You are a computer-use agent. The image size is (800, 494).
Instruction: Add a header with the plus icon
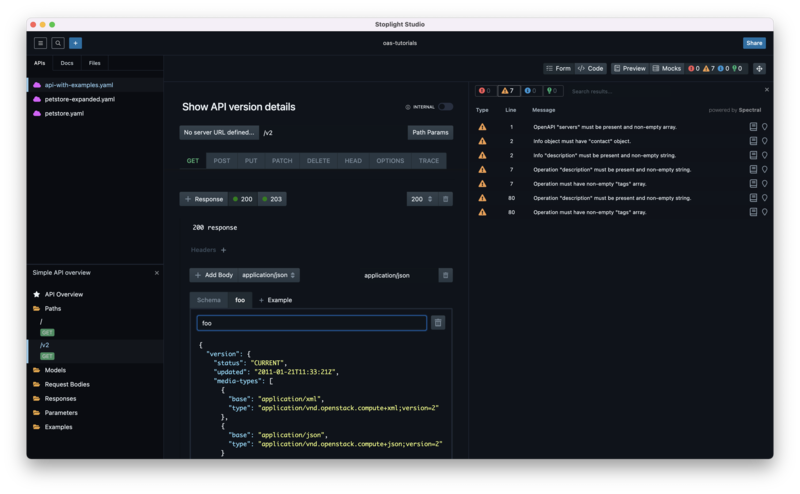pyautogui.click(x=223, y=250)
